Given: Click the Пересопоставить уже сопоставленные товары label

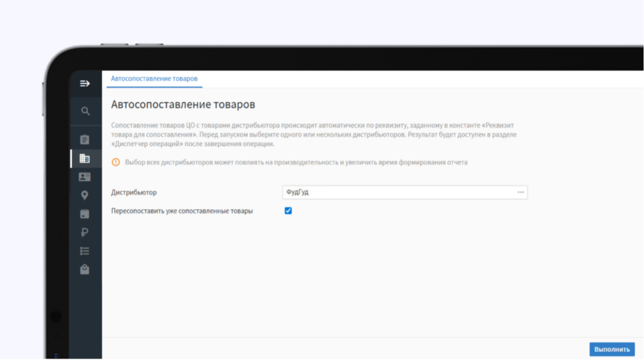Looking at the screenshot, I should pos(182,211).
